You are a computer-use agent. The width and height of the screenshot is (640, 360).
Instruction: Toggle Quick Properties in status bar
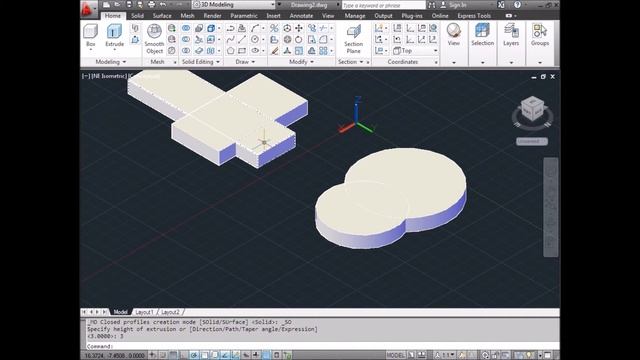click(277, 355)
